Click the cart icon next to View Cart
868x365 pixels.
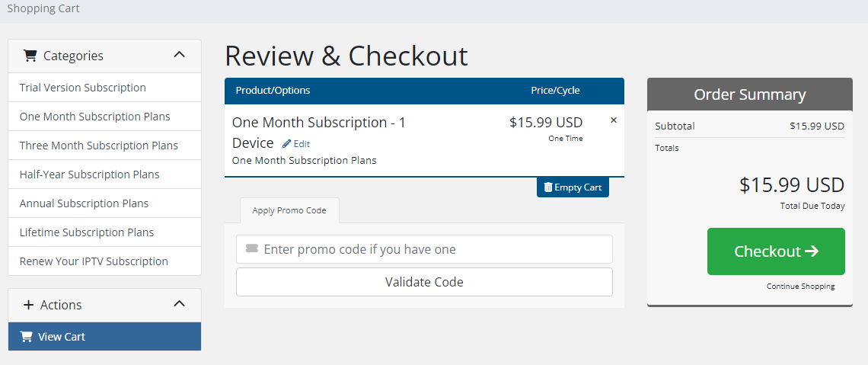(27, 337)
